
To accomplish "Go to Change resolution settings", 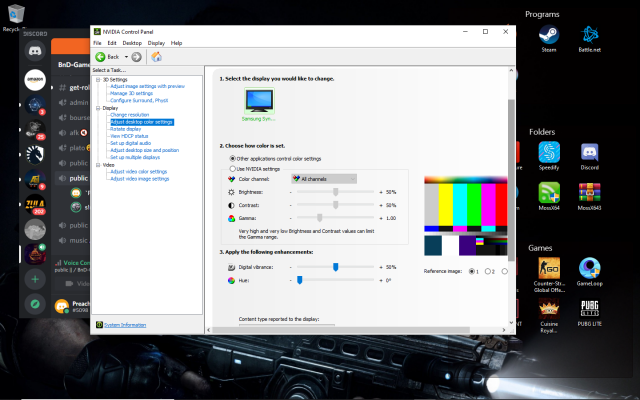I will click(x=131, y=115).
